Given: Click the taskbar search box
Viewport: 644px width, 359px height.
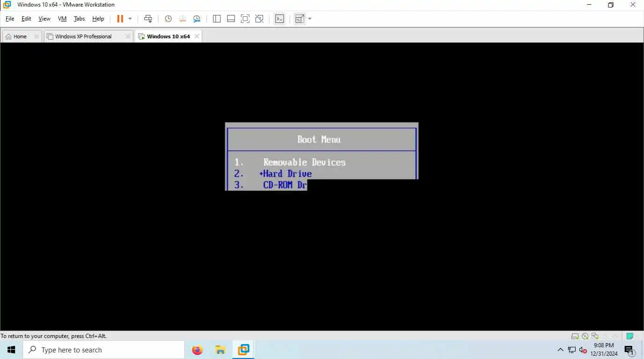Looking at the screenshot, I should tap(103, 350).
